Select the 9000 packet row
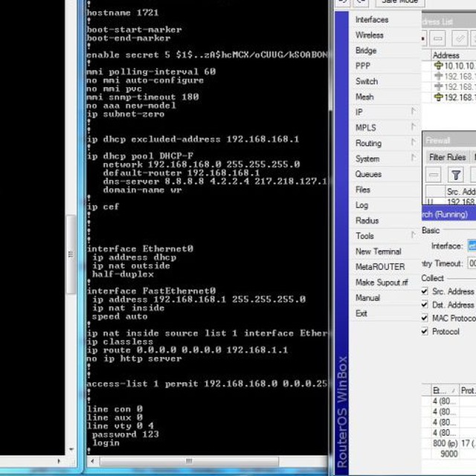Image resolution: width=476 pixels, height=476 pixels. pyautogui.click(x=448, y=454)
